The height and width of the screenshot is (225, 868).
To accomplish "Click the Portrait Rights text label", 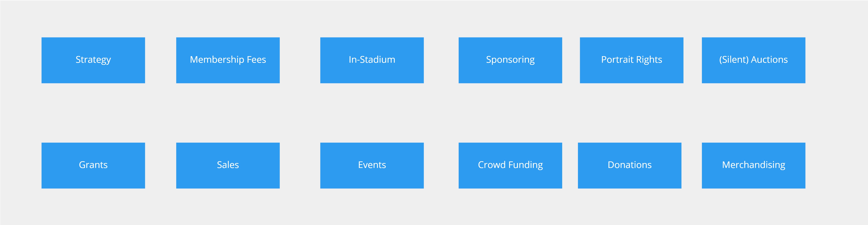I will [x=631, y=60].
